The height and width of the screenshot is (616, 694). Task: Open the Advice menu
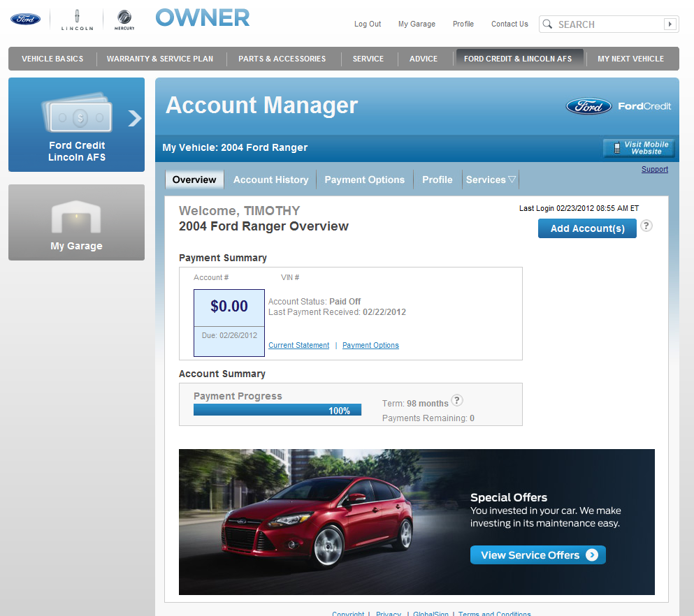pos(424,59)
